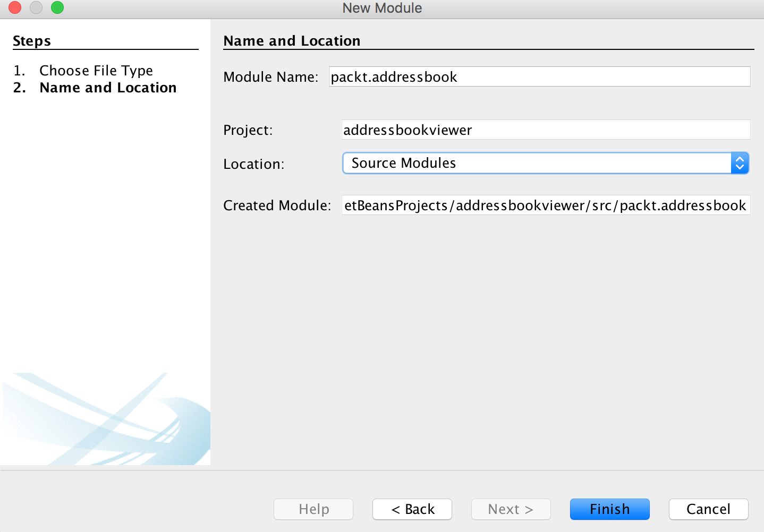Click the green zoom window button
Screen dimensions: 764x532
pyautogui.click(x=57, y=7)
